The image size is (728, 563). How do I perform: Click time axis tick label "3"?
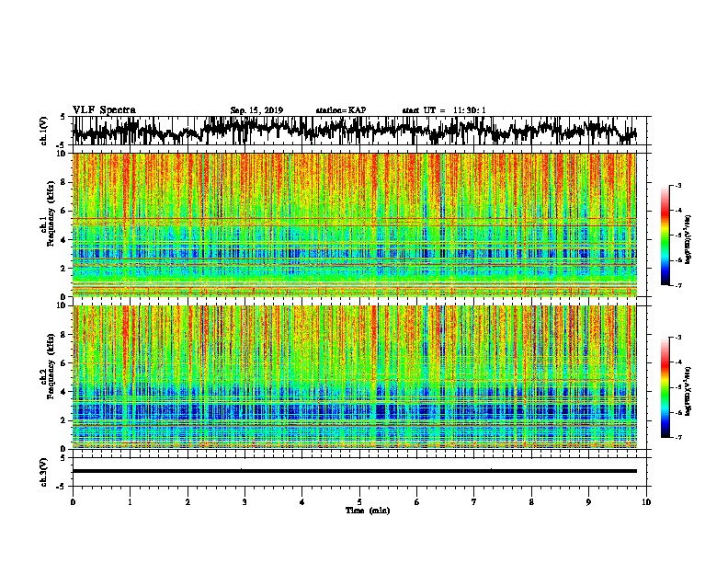click(x=245, y=502)
